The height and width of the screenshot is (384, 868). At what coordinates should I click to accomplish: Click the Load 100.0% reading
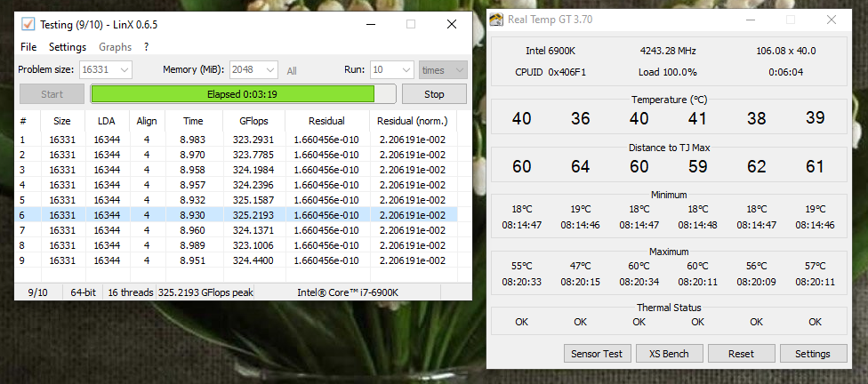click(668, 72)
